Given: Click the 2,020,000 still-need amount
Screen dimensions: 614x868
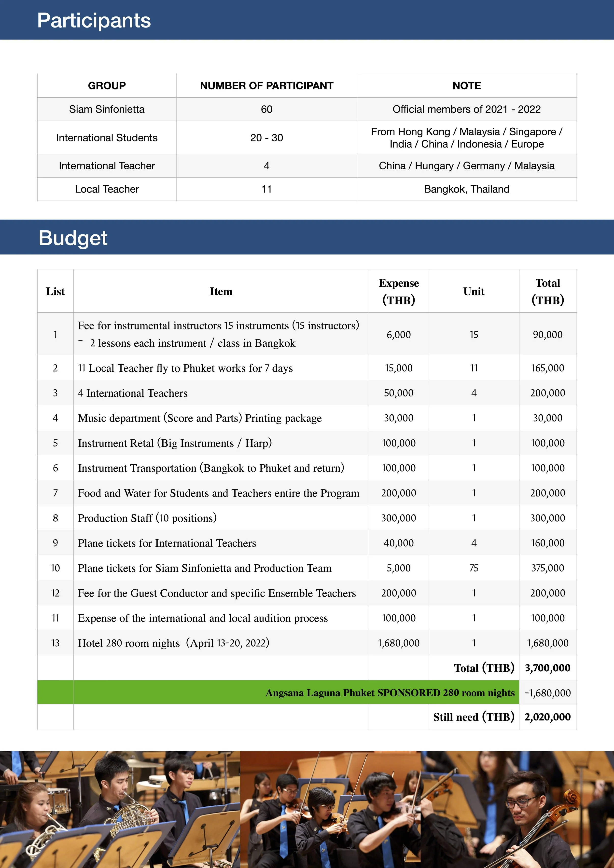Looking at the screenshot, I should tap(547, 717).
